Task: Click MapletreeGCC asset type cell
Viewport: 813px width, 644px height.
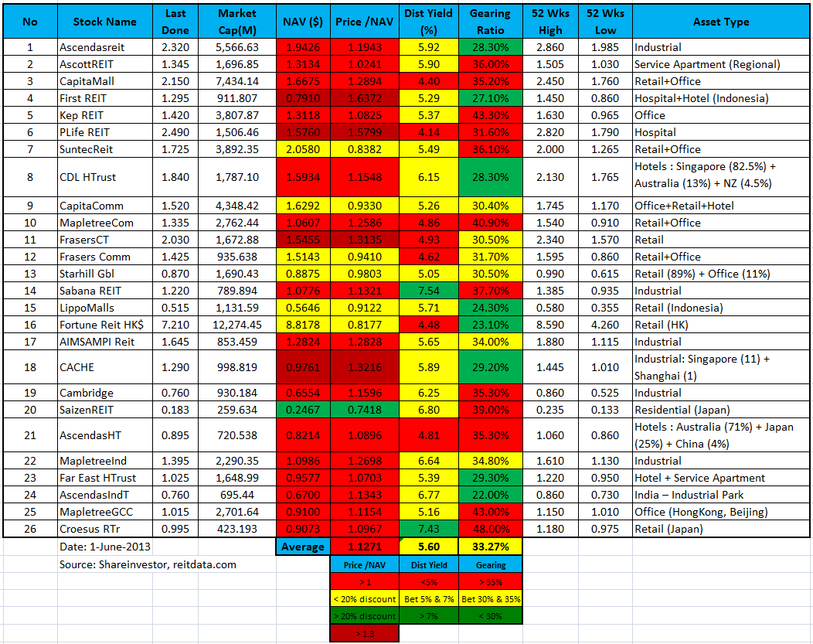Action: (721, 513)
